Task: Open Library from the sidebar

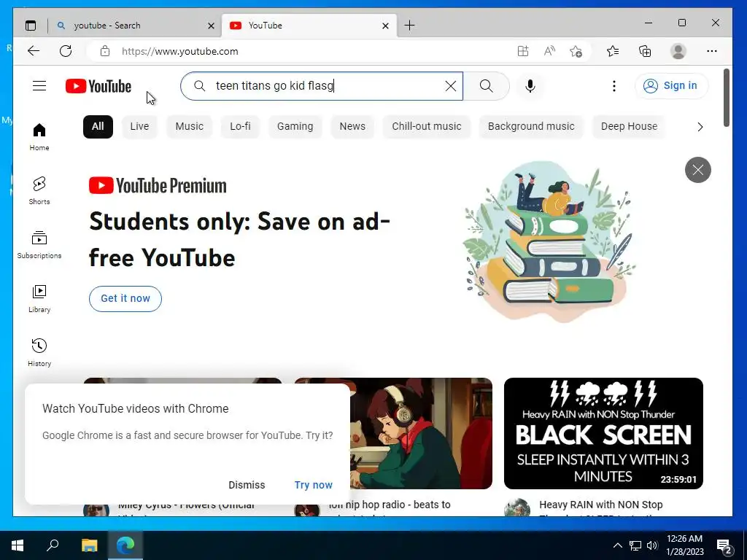Action: point(39,298)
